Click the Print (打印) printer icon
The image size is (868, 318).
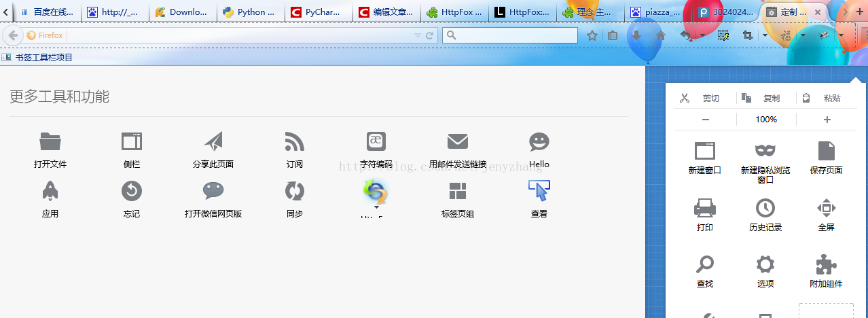[x=705, y=207]
